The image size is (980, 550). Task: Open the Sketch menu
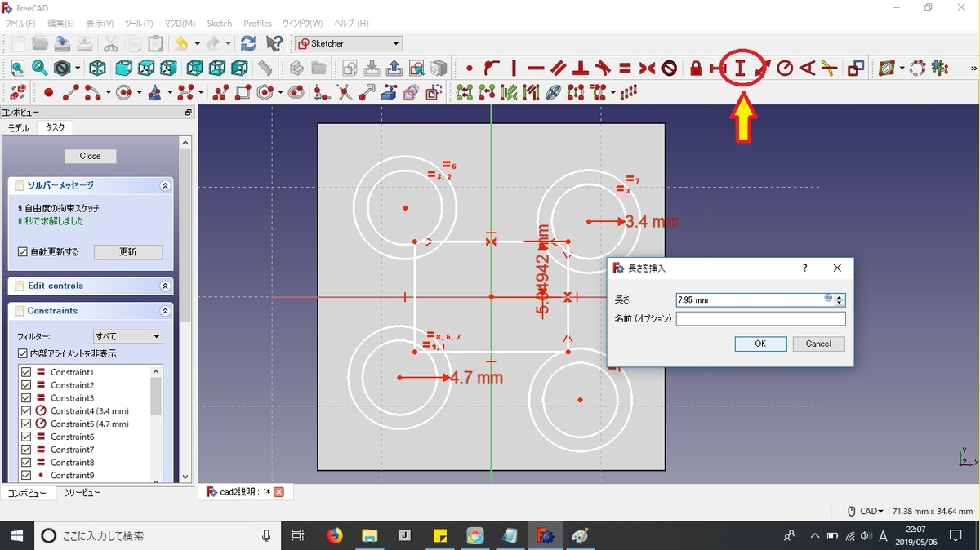pyautogui.click(x=219, y=24)
